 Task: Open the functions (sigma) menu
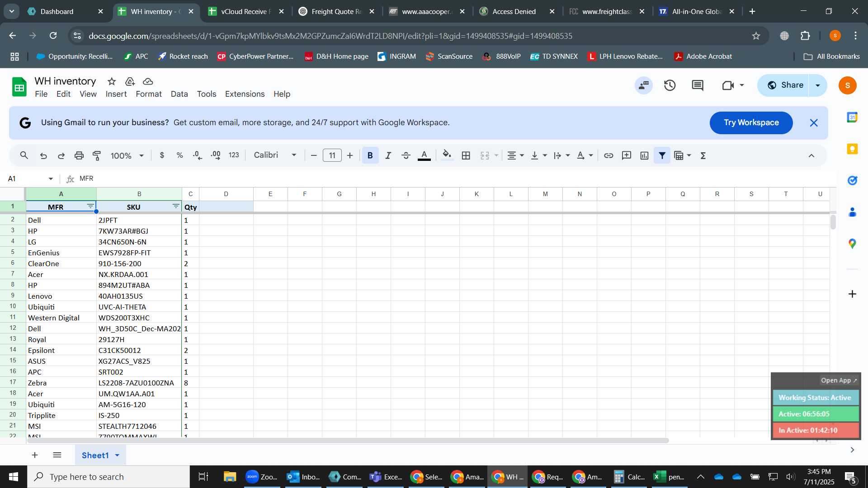tap(703, 155)
